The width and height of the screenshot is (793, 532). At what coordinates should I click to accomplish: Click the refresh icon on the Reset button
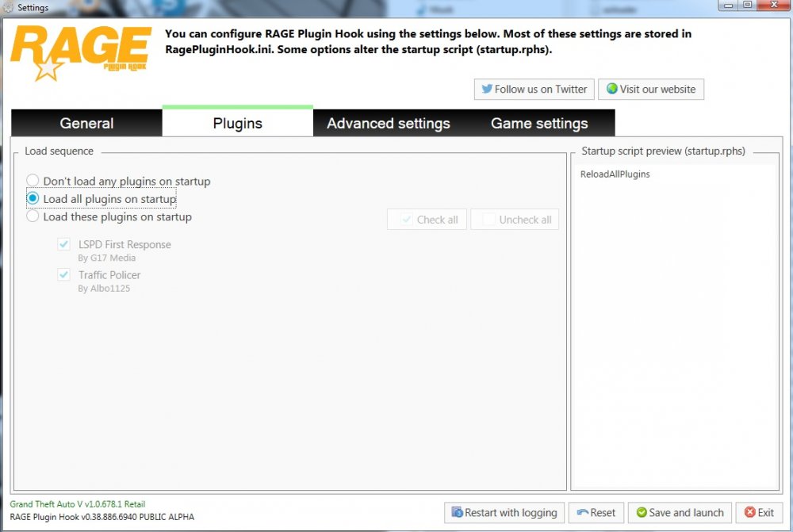pos(582,513)
